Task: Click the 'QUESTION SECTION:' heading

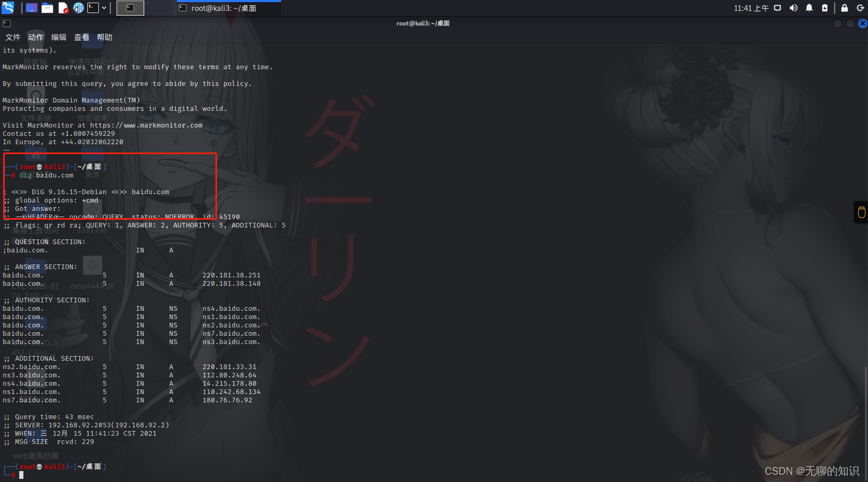Action: pyautogui.click(x=50, y=242)
